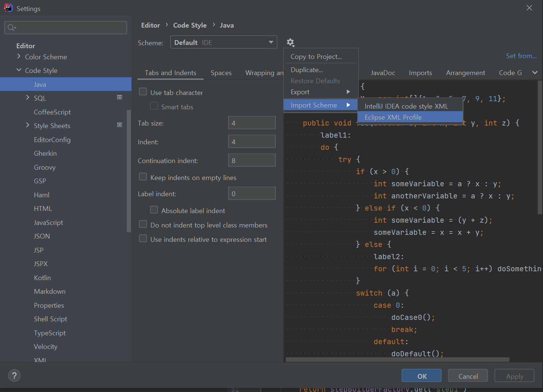Select IntelliJ IDEA code style XML option
Image resolution: width=543 pixels, height=392 pixels.
(x=410, y=106)
